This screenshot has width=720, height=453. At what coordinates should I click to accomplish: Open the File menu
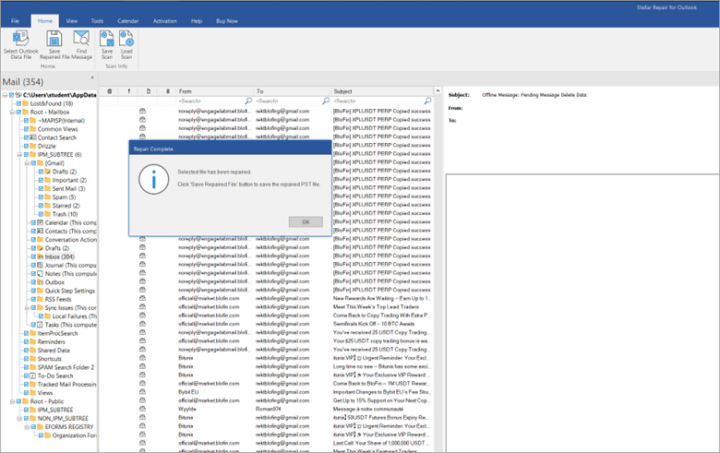pos(15,21)
